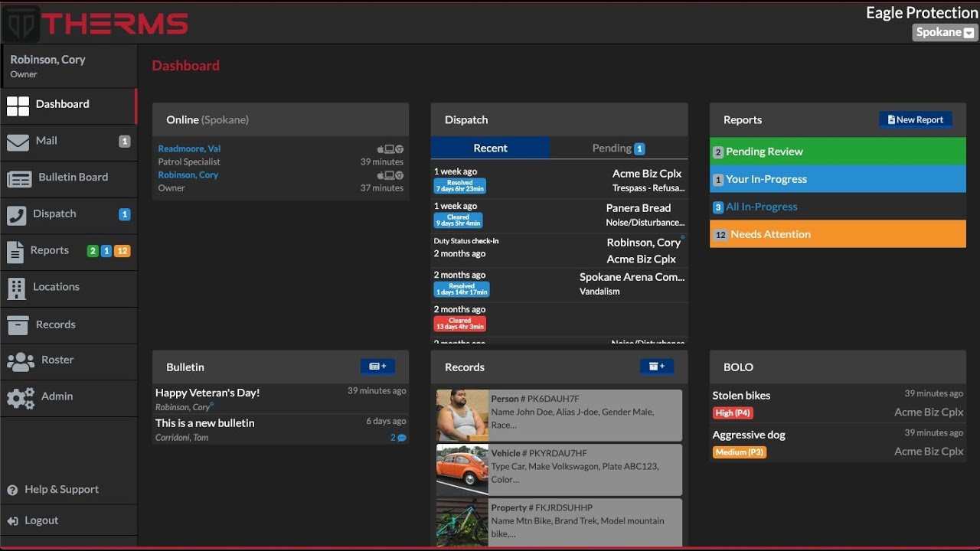Open the Dispatch phone icon in sidebar
The image size is (980, 551).
[x=16, y=215]
